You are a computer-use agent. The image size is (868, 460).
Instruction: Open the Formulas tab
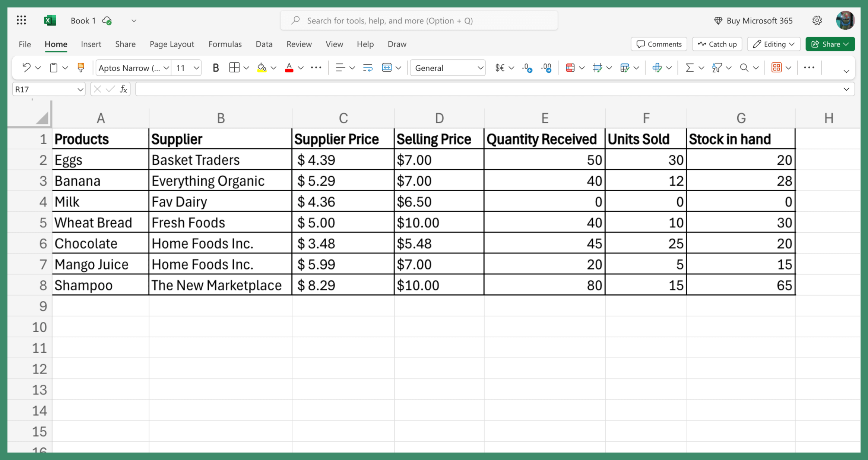click(225, 44)
